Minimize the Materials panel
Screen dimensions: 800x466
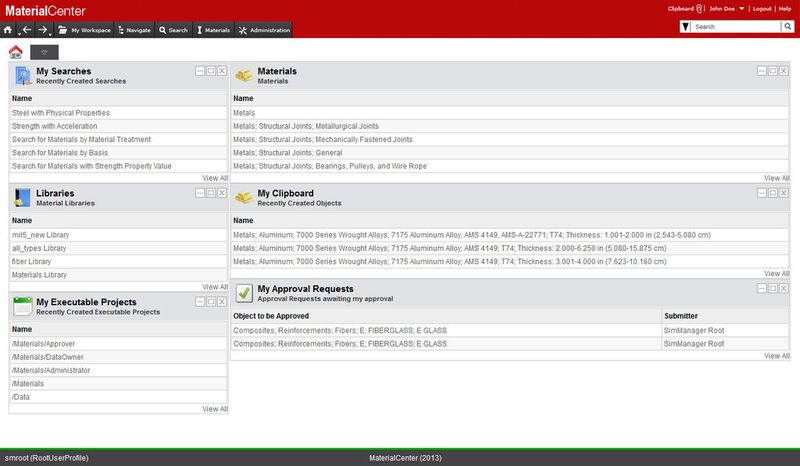(x=762, y=71)
